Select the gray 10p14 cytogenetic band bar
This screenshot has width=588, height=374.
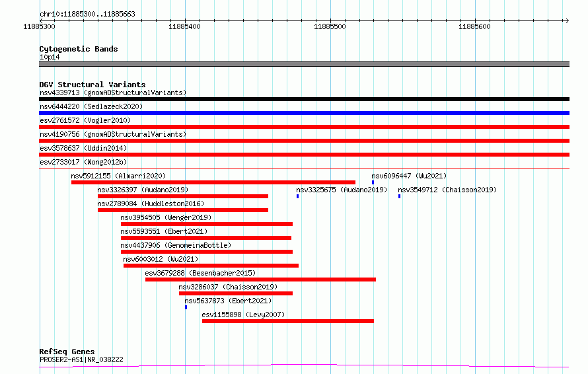(304, 64)
